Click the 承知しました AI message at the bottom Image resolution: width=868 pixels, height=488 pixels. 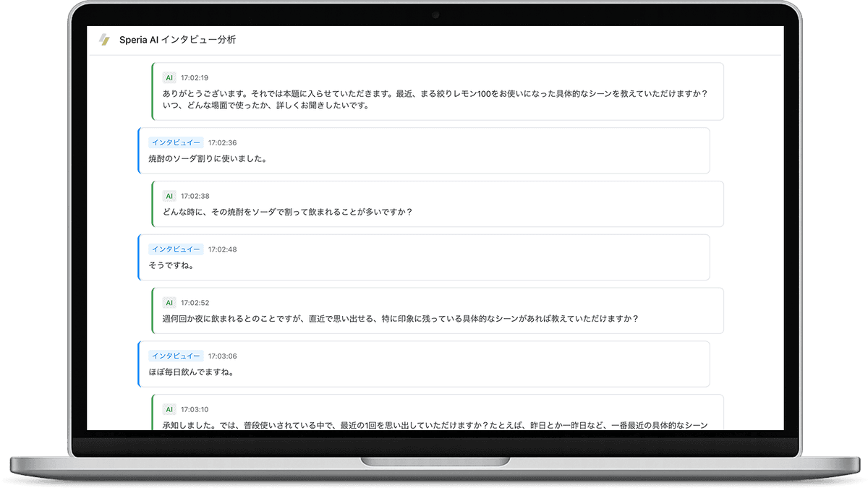coord(434,418)
